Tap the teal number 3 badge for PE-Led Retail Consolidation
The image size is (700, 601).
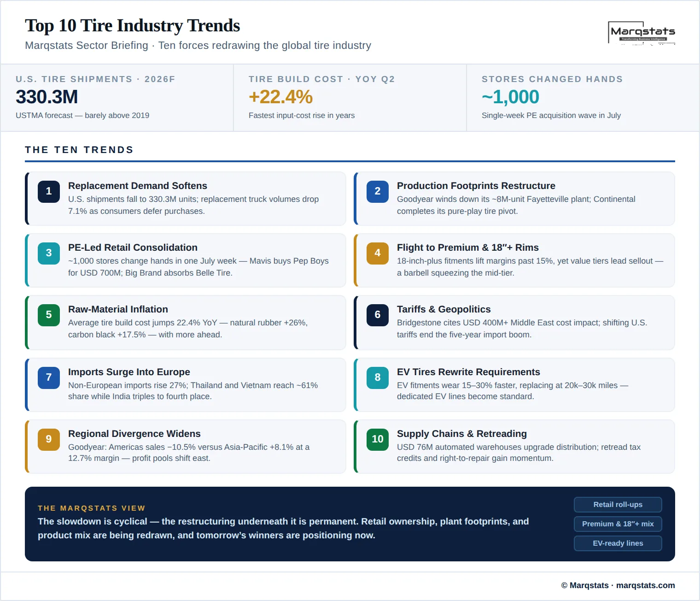49,253
